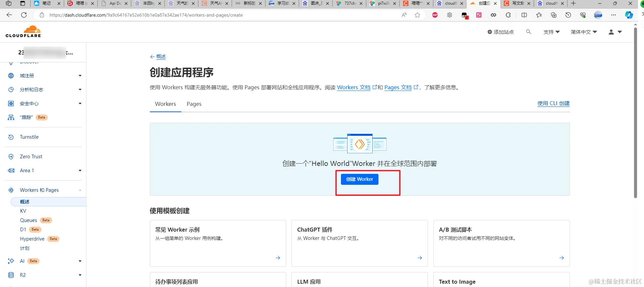644x287 pixels.
Task: Select KV in the sidebar
Action: 23,211
